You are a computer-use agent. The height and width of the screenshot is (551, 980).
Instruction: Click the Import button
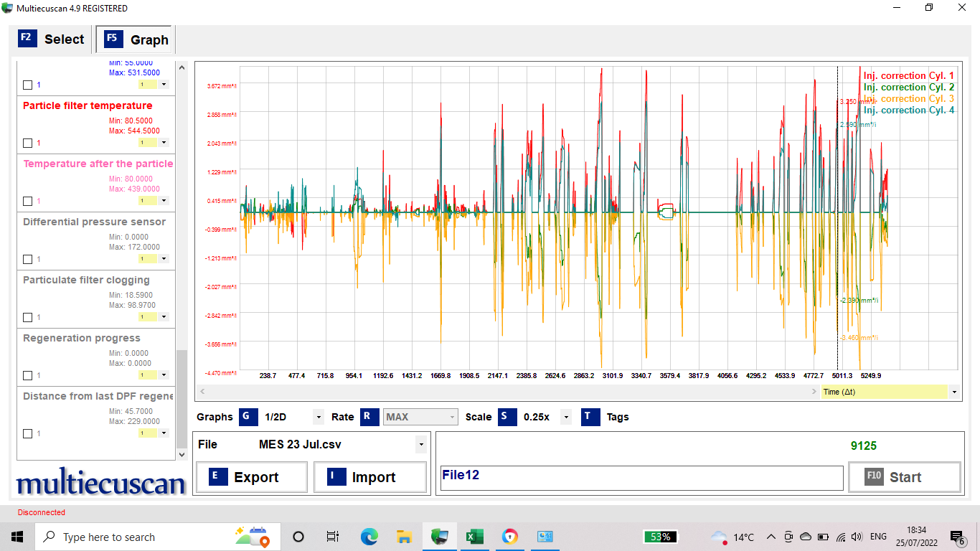370,477
